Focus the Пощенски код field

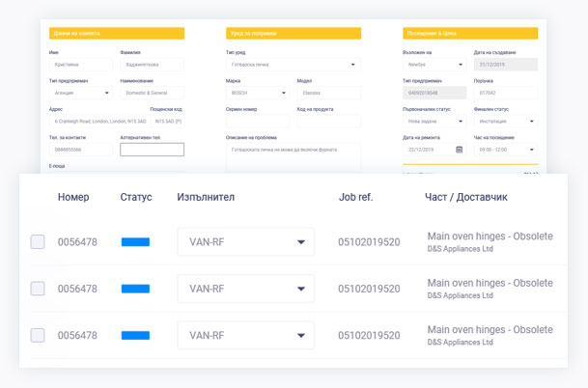pyautogui.click(x=168, y=121)
